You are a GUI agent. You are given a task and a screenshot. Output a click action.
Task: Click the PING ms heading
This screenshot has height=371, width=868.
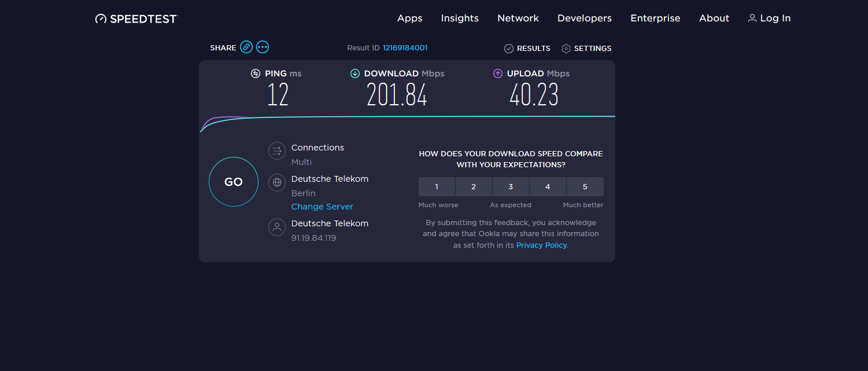[283, 74]
